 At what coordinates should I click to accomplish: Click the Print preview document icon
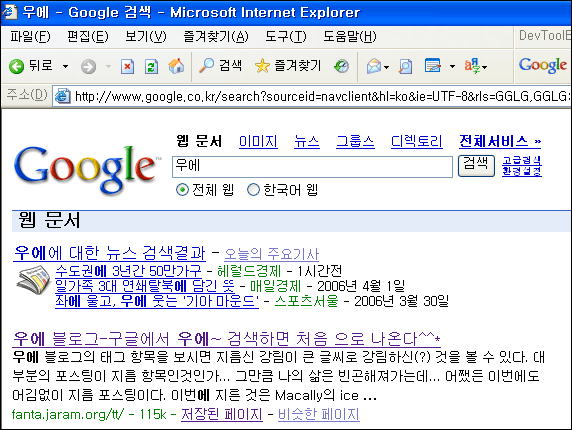point(405,66)
